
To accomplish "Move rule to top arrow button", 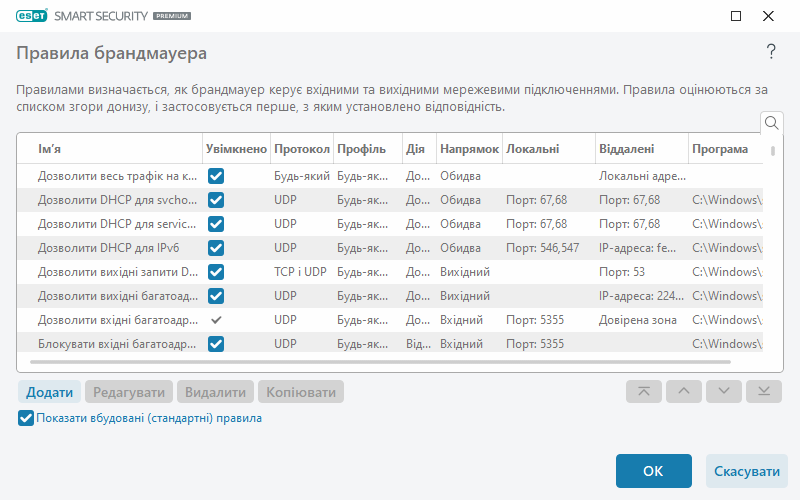I will (x=644, y=391).
